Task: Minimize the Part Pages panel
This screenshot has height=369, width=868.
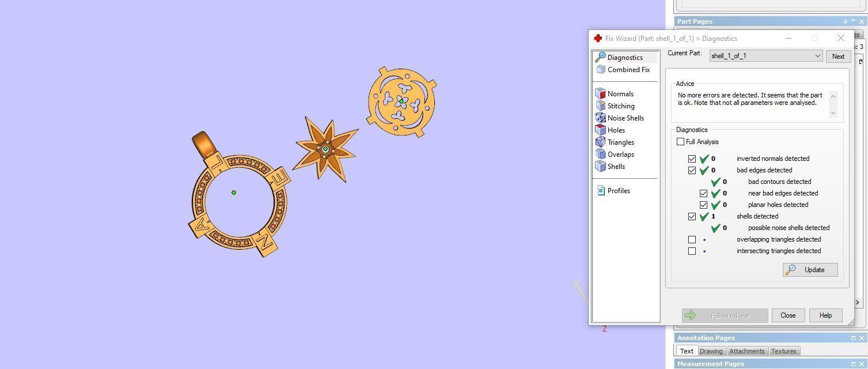Action: pos(854,21)
